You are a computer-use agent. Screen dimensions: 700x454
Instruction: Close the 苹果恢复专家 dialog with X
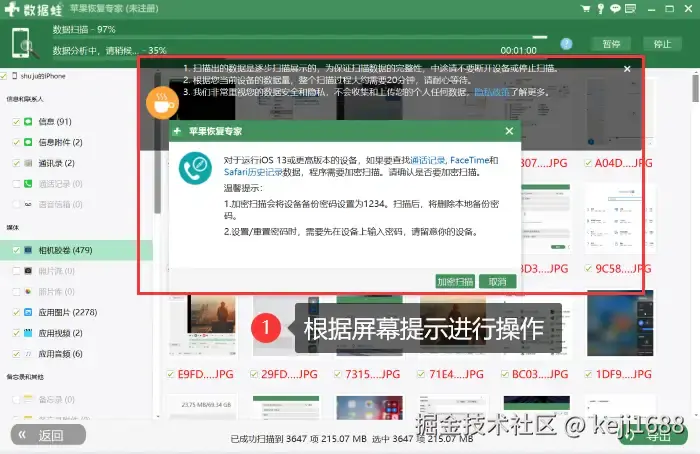pyautogui.click(x=509, y=131)
